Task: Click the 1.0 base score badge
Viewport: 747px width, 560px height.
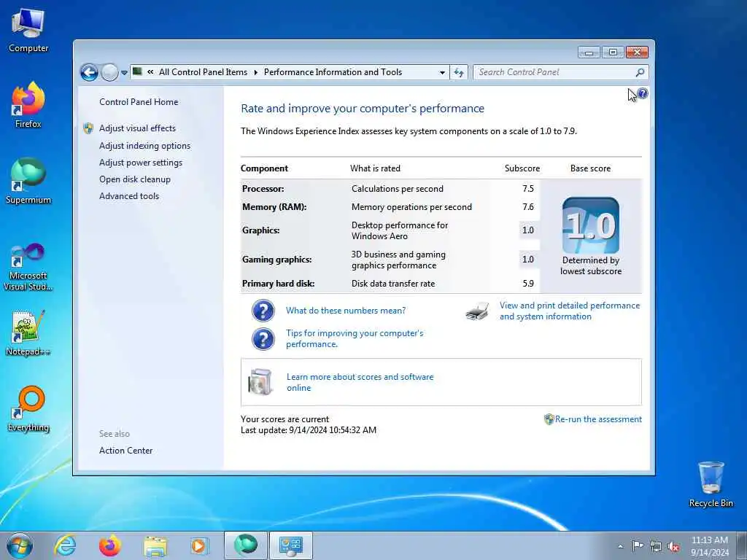Action: [x=591, y=225]
